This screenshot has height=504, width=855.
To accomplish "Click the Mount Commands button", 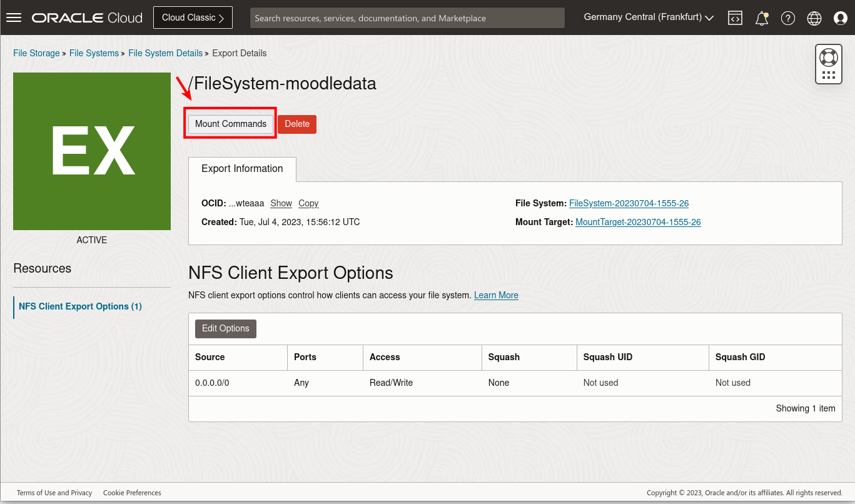I will pos(230,124).
